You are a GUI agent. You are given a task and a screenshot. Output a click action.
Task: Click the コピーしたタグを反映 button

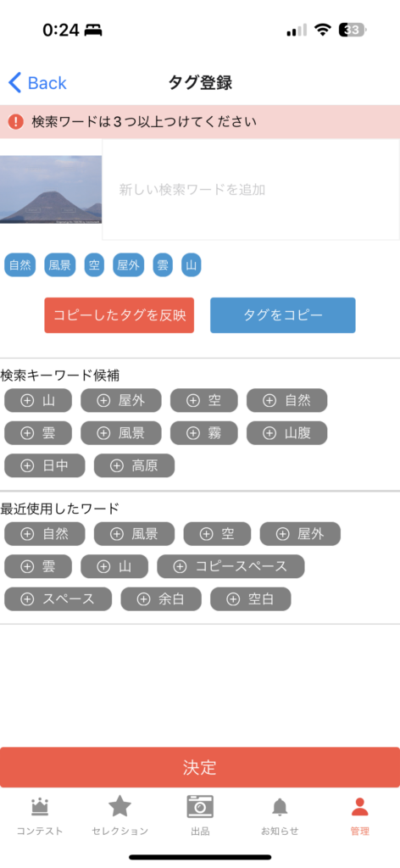[x=119, y=315]
